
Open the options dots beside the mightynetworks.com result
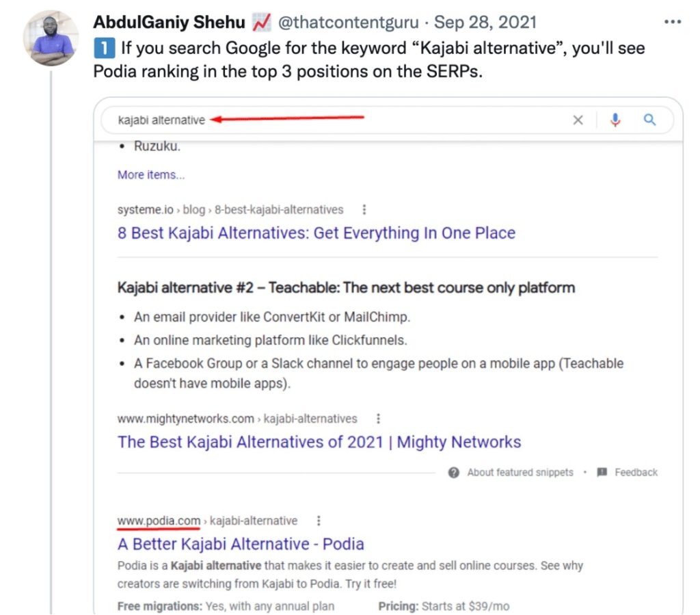click(378, 418)
